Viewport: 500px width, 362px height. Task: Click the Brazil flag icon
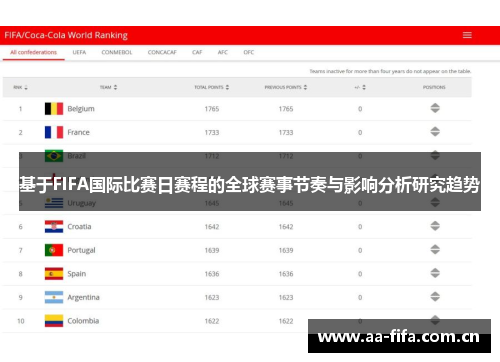54,156
